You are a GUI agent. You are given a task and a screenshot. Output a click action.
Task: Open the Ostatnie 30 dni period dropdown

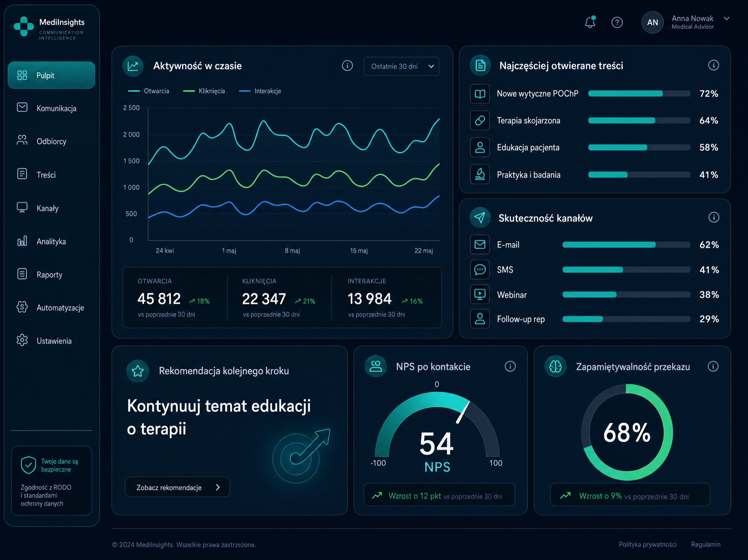click(x=401, y=66)
